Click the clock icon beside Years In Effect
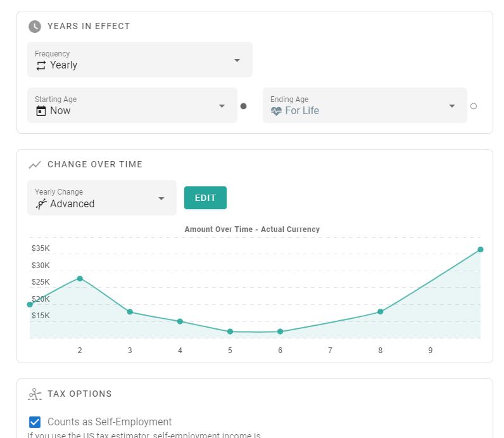This screenshot has width=504, height=438. tap(35, 27)
